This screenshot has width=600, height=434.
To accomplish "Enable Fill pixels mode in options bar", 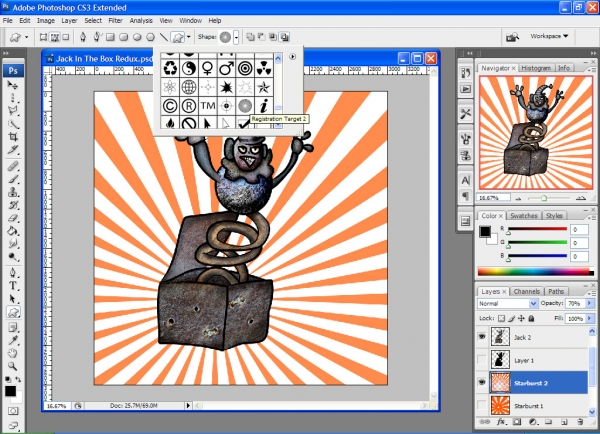I will pyautogui.click(x=66, y=37).
